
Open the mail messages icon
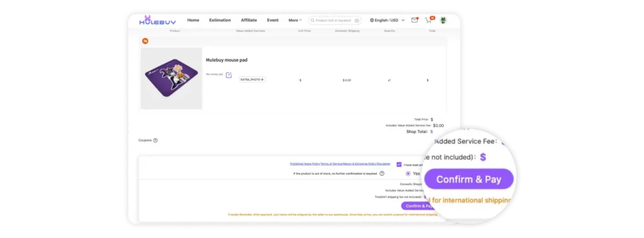pyautogui.click(x=414, y=20)
